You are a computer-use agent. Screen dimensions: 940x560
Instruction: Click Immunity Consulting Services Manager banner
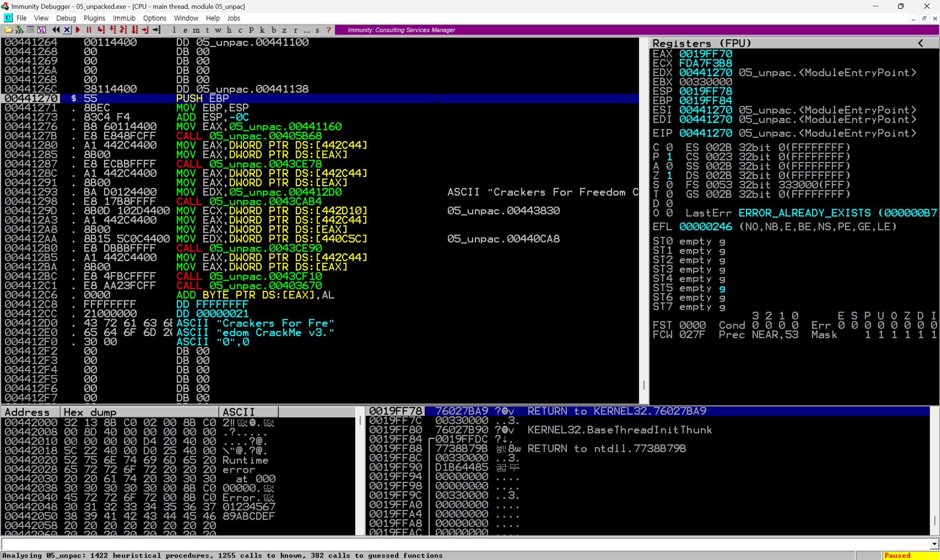coord(401,30)
